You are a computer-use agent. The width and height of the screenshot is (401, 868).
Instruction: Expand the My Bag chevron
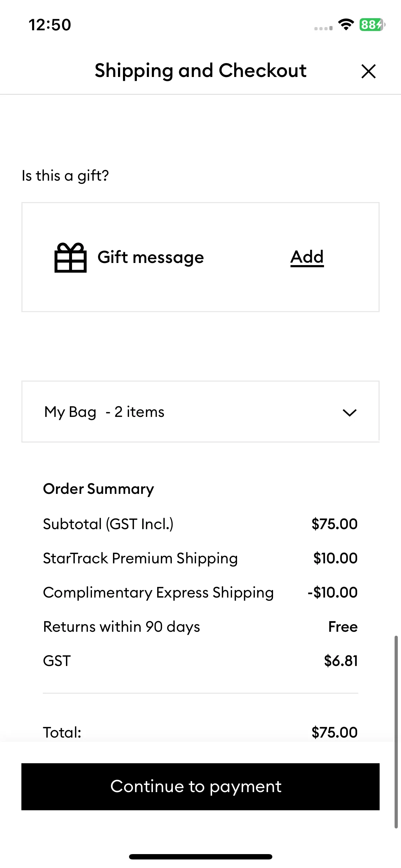pyautogui.click(x=349, y=412)
